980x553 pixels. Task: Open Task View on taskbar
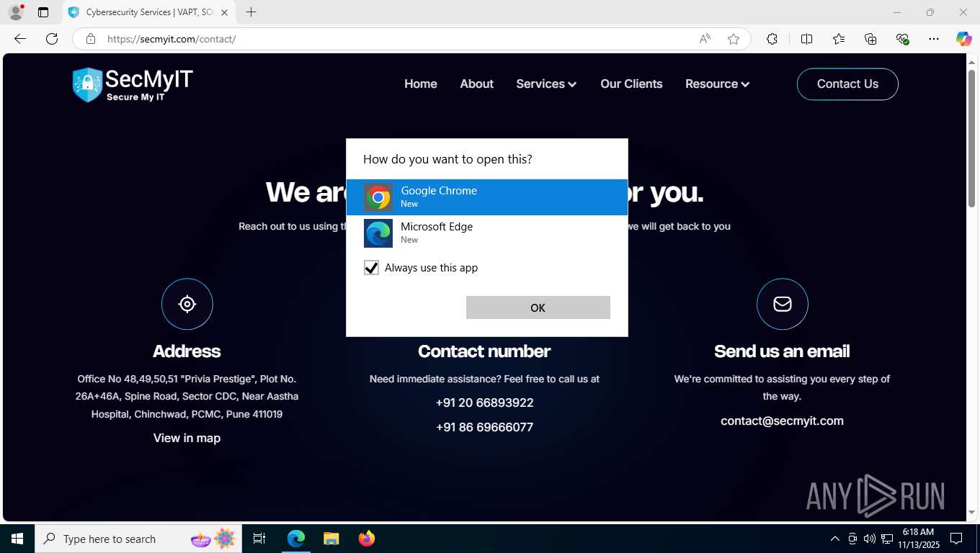pyautogui.click(x=259, y=539)
